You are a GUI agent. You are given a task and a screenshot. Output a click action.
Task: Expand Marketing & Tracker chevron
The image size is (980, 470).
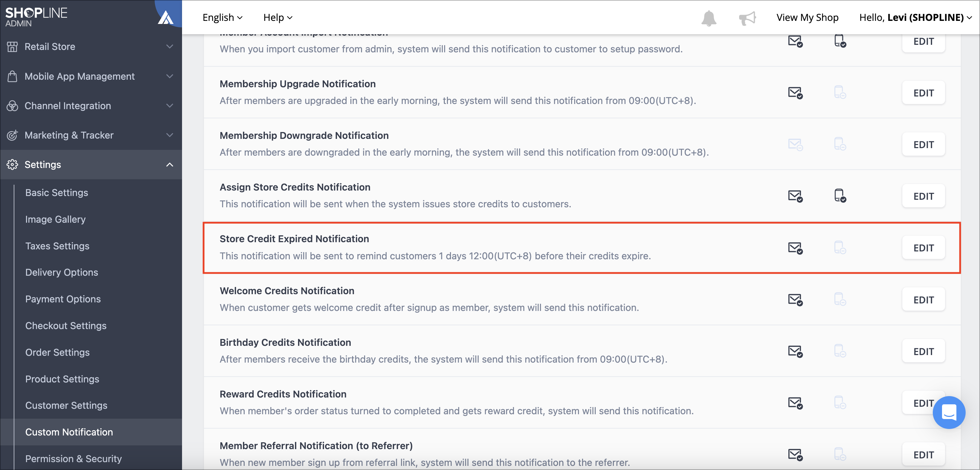(x=170, y=135)
